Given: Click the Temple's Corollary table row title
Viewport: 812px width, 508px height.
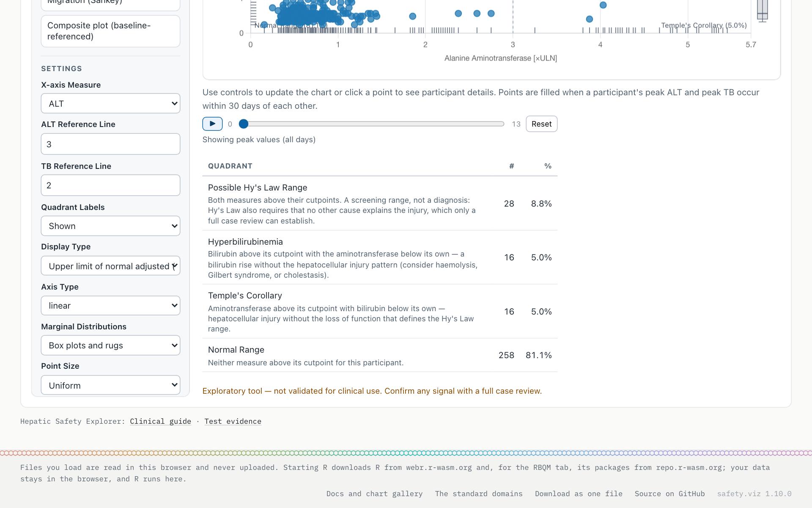Looking at the screenshot, I should 245,295.
